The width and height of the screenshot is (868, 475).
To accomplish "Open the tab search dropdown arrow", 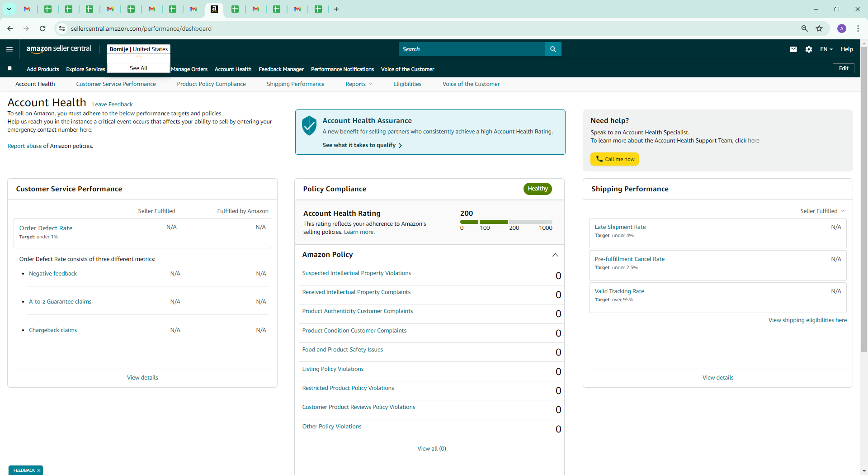I will [9, 9].
